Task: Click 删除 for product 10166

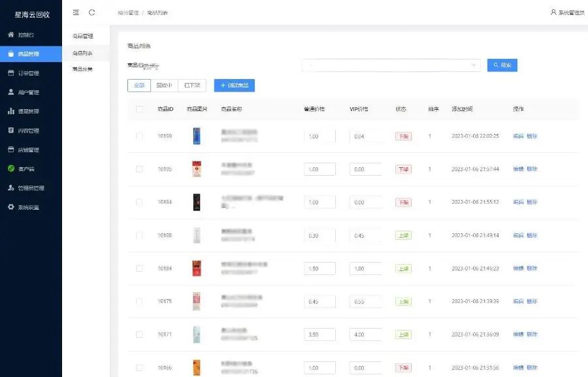Action: click(532, 368)
